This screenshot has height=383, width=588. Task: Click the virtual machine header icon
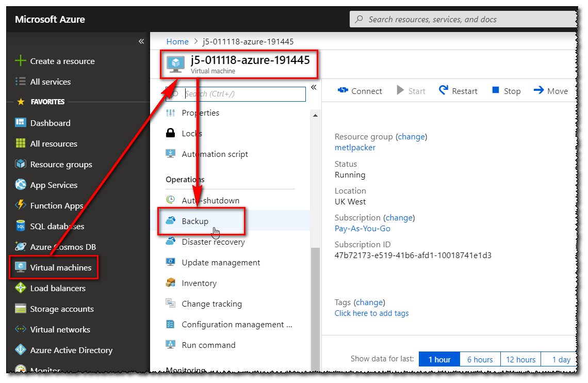(x=175, y=64)
